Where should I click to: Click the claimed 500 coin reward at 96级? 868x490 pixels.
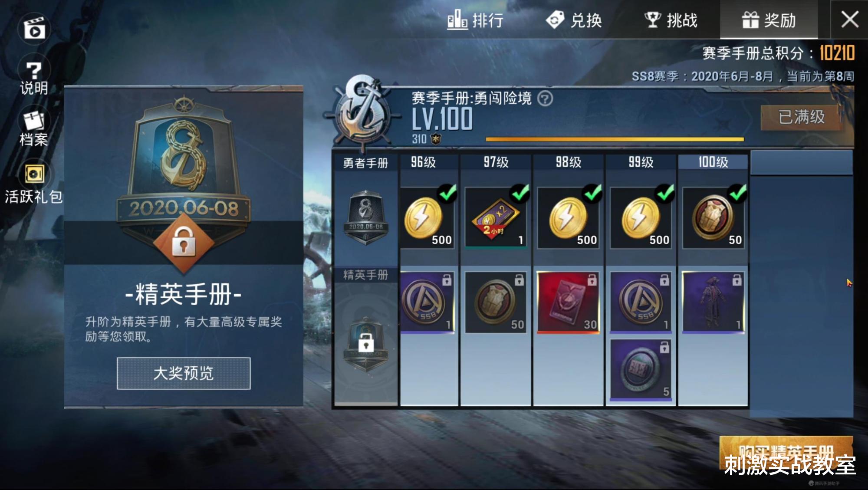[427, 218]
